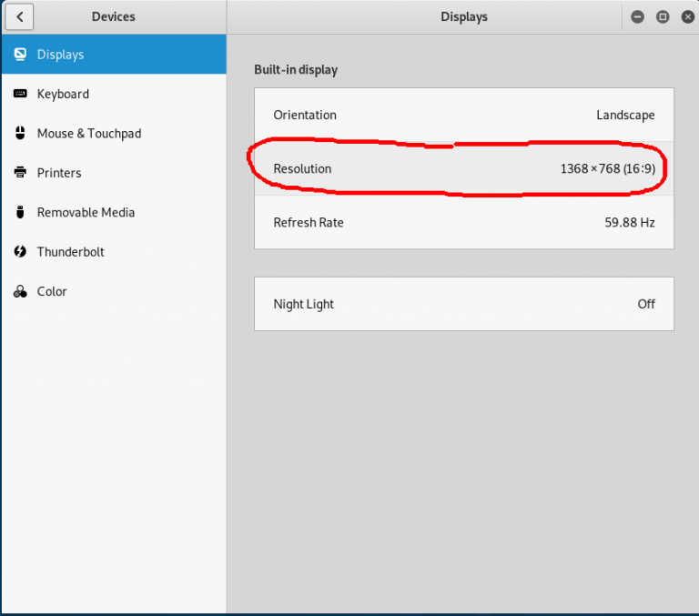Click the Thunderbolt lightning icon
This screenshot has width=699, height=616.
(x=20, y=252)
